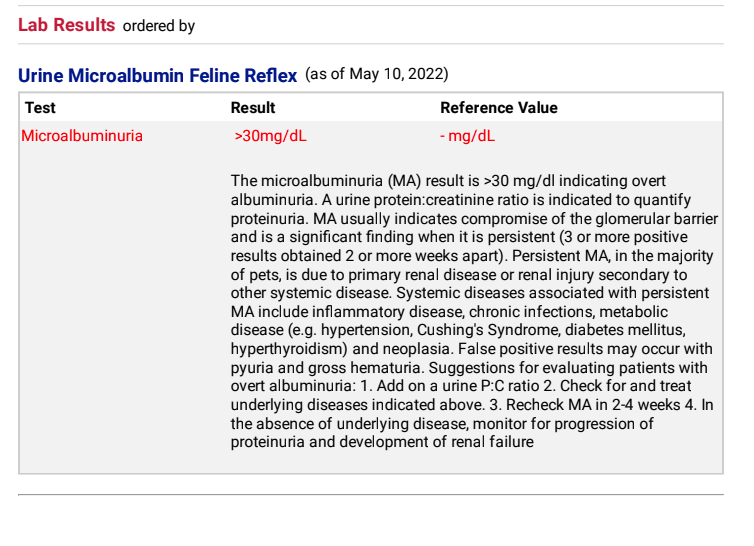
Task: Click the Microalbuminuria test name
Action: click(x=82, y=136)
